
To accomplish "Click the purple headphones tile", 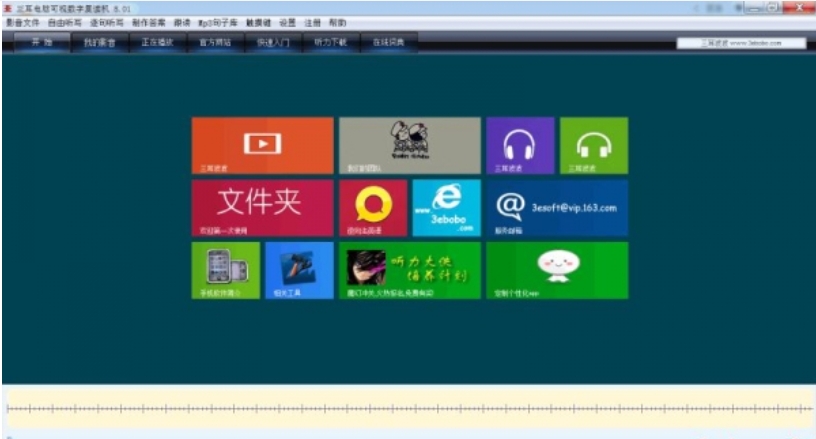I will tap(520, 145).
